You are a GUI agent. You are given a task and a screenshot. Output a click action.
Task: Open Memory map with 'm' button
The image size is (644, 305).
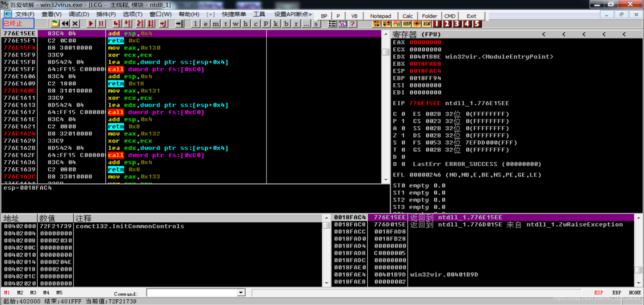[x=216, y=24]
